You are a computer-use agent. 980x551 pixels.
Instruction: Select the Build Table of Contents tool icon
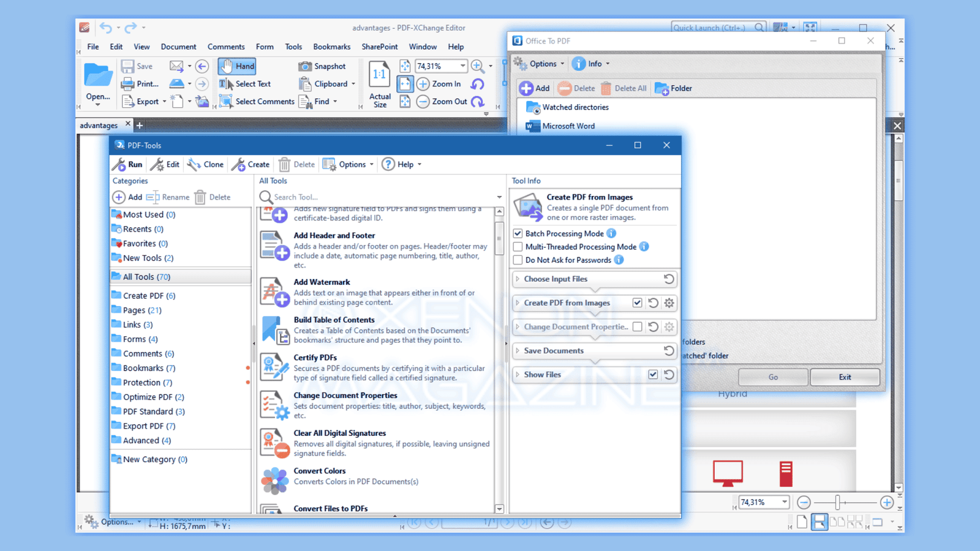(x=274, y=330)
